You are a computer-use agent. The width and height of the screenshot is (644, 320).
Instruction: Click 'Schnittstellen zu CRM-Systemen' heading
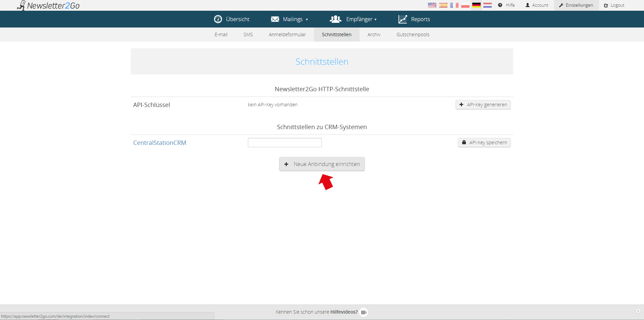(322, 127)
